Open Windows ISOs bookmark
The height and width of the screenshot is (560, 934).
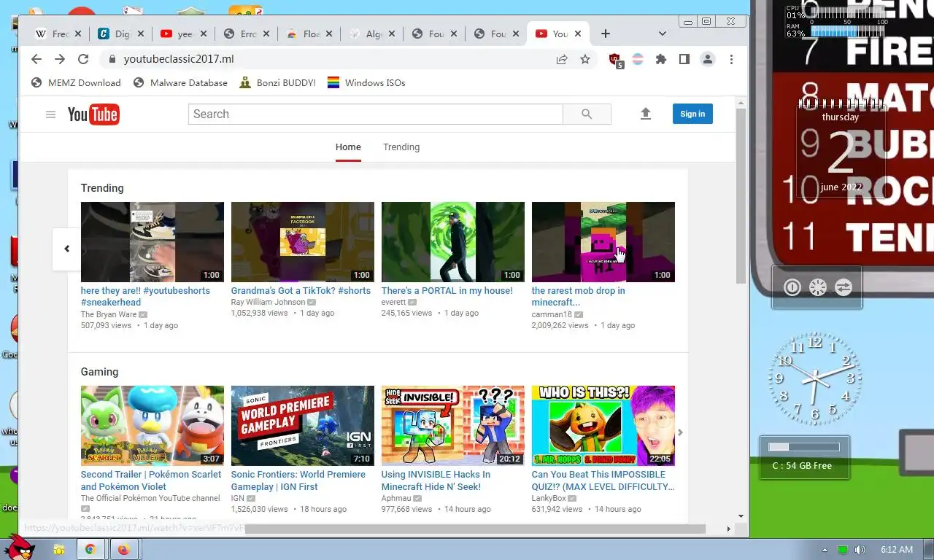coord(366,83)
